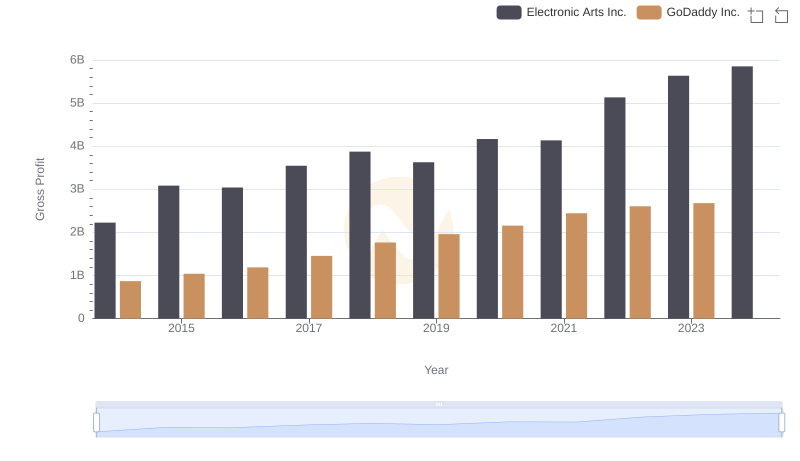The image size is (800, 461).
Task: Toggle the GoDaddy Inc. legend series
Action: click(x=688, y=12)
